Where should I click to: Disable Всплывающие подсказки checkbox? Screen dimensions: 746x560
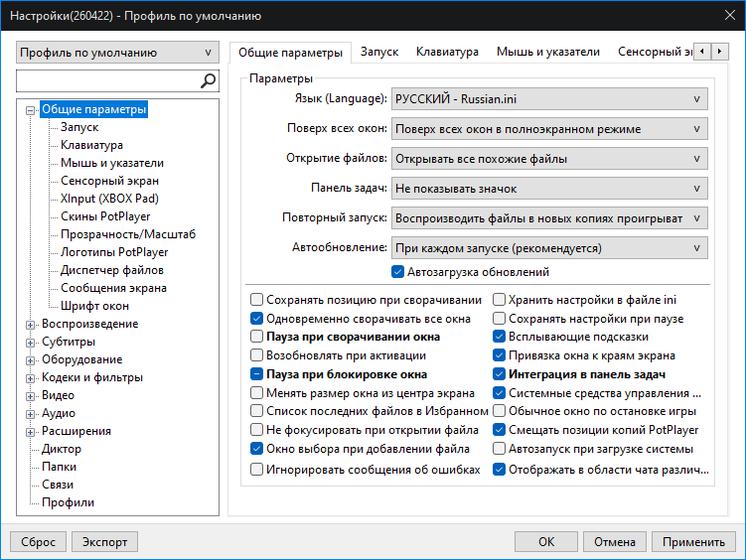coord(499,337)
